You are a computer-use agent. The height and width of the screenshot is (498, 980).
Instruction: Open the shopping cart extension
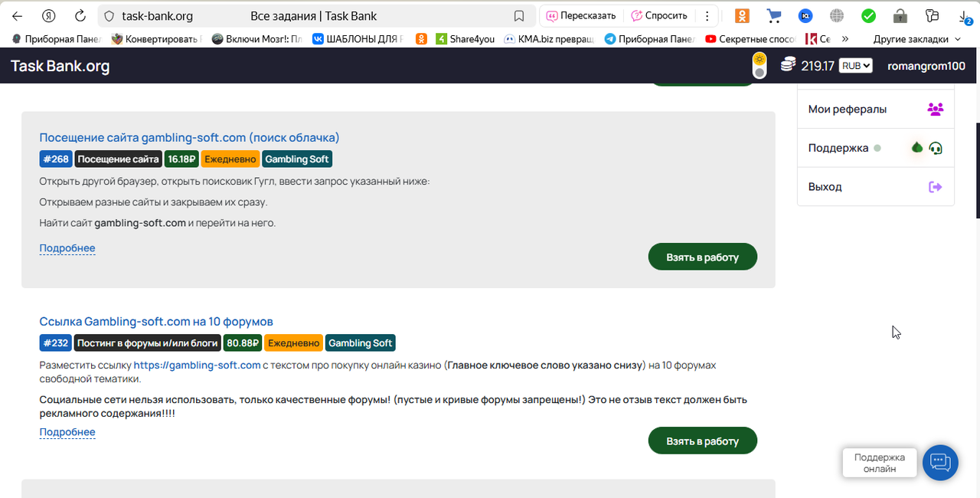click(774, 15)
